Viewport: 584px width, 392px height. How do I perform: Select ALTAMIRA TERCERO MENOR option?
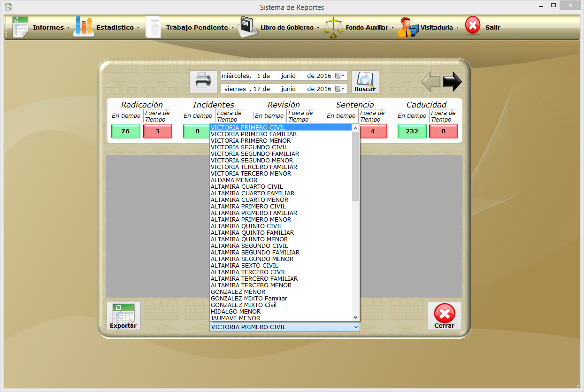[281, 285]
